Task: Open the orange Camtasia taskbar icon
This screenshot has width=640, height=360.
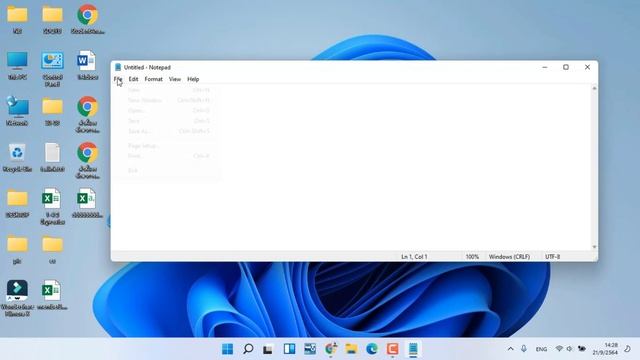Action: pyautogui.click(x=392, y=349)
